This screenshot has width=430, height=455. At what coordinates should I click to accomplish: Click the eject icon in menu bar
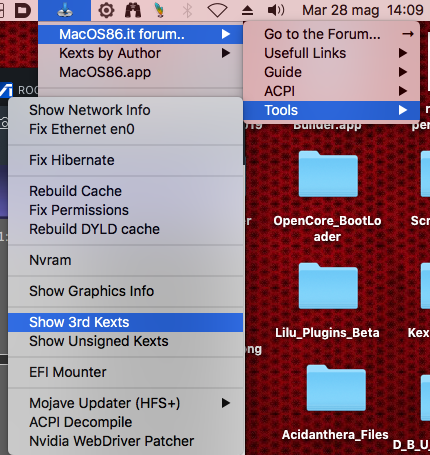247,11
